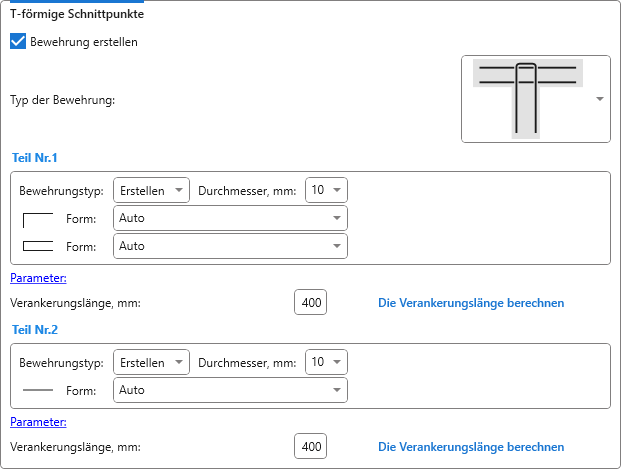
Task: Open the U-shape Form Auto dropdown
Action: click(x=230, y=246)
